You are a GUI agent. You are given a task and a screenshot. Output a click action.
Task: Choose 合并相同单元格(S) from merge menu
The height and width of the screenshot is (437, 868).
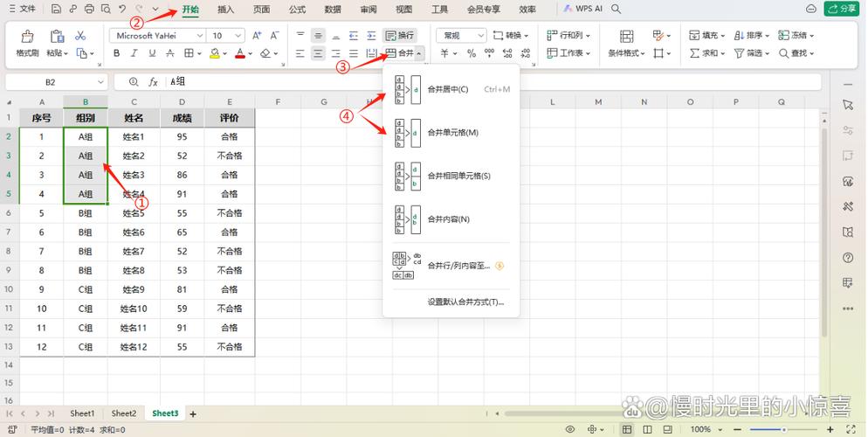[x=451, y=177]
